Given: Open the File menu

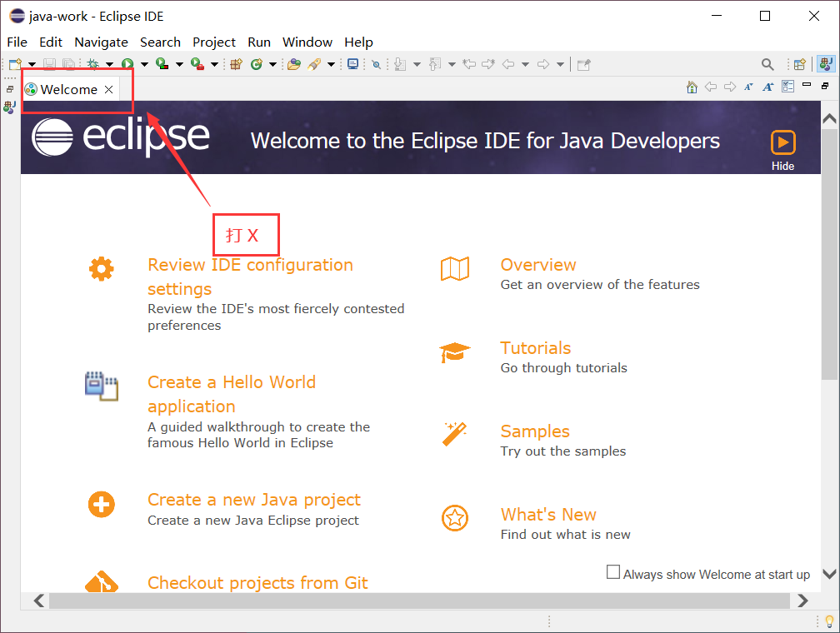Looking at the screenshot, I should pos(17,42).
